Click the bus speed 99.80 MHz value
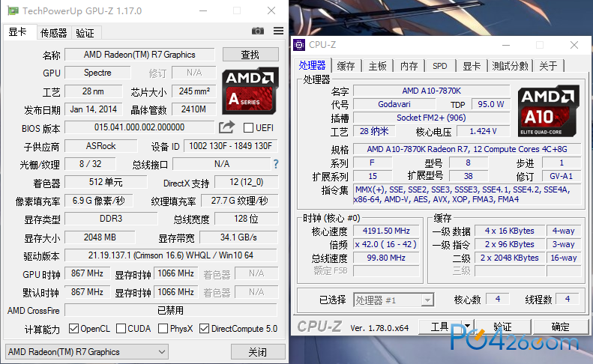This screenshot has height=364, width=593. click(386, 258)
